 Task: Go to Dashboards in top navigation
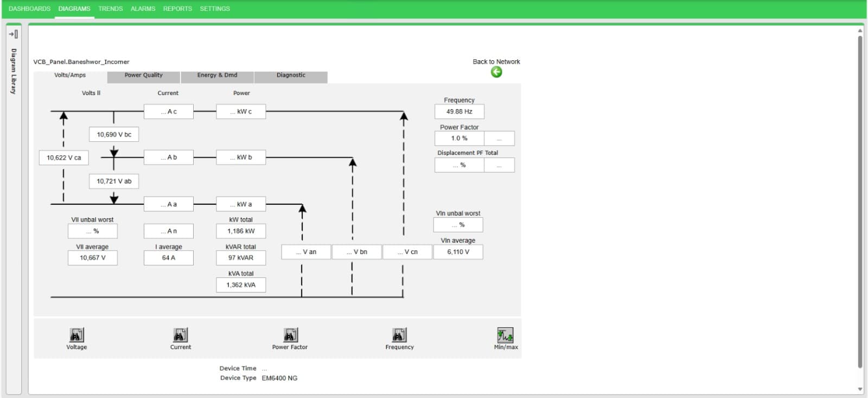pos(29,9)
